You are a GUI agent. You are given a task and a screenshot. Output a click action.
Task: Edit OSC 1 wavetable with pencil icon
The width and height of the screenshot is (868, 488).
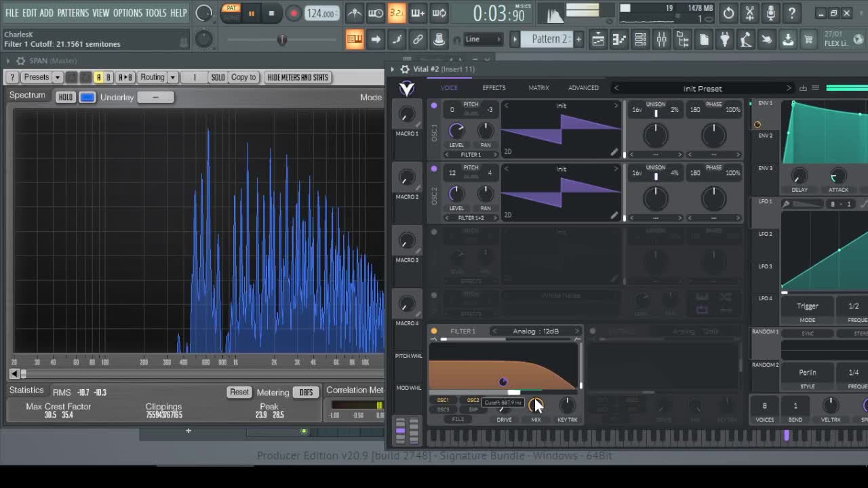[x=614, y=152]
